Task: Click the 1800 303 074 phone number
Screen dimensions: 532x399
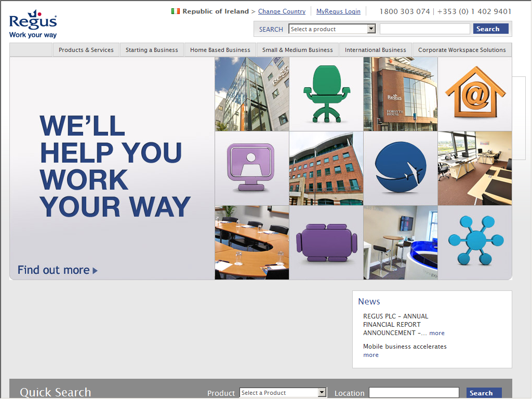Action: click(x=405, y=11)
